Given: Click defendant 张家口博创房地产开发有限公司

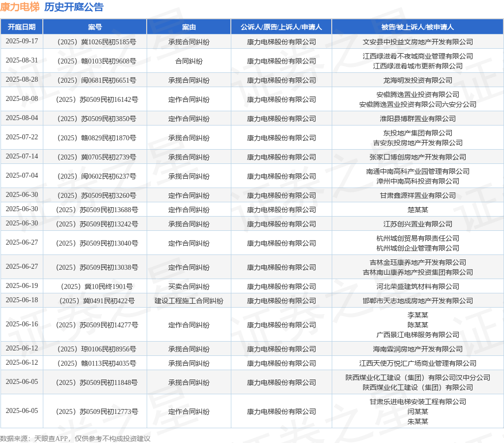Looking at the screenshot, I should [x=417, y=157].
